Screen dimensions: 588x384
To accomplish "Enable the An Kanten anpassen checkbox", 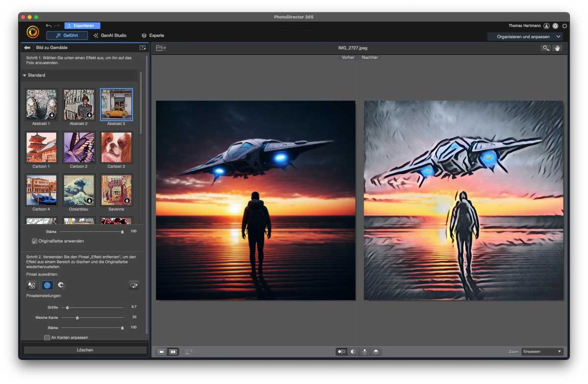I will (47, 337).
